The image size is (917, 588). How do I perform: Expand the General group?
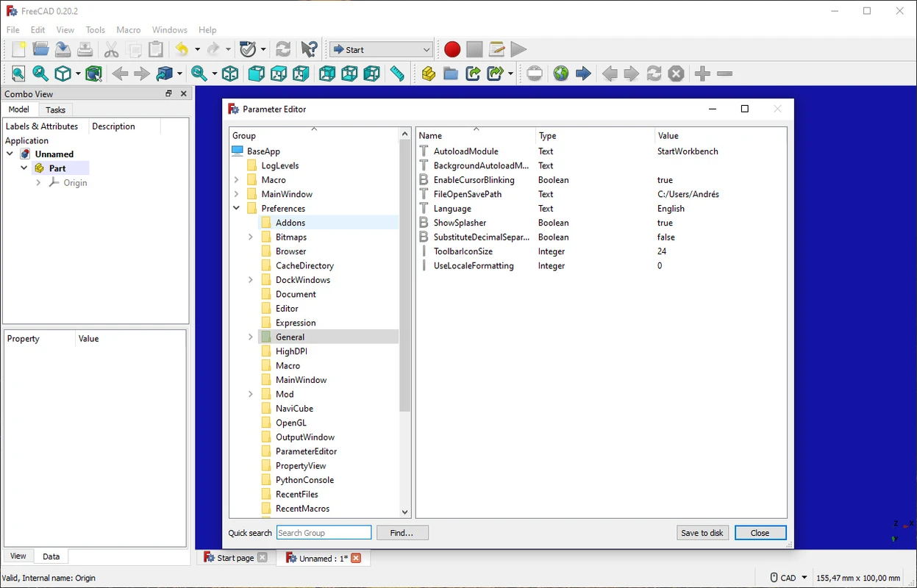pyautogui.click(x=251, y=337)
